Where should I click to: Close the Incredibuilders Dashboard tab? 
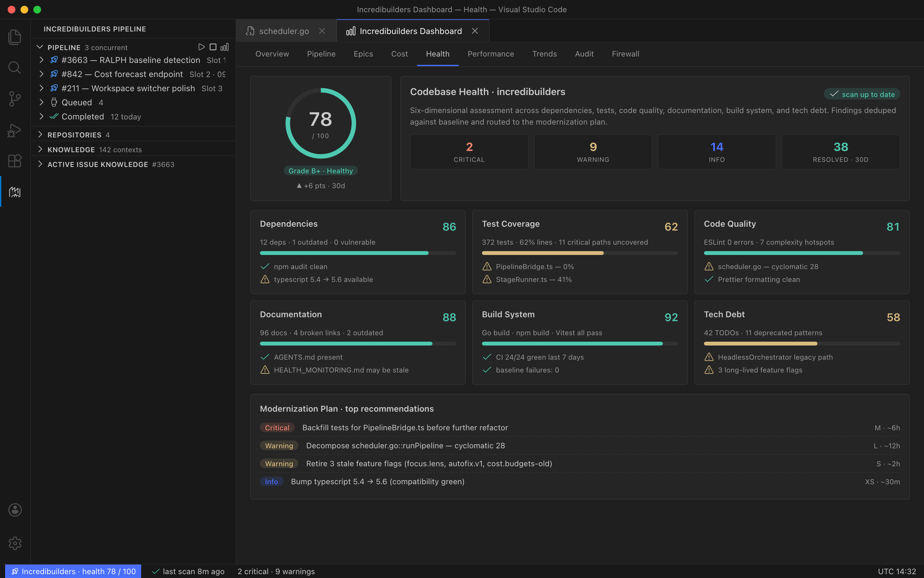click(475, 31)
